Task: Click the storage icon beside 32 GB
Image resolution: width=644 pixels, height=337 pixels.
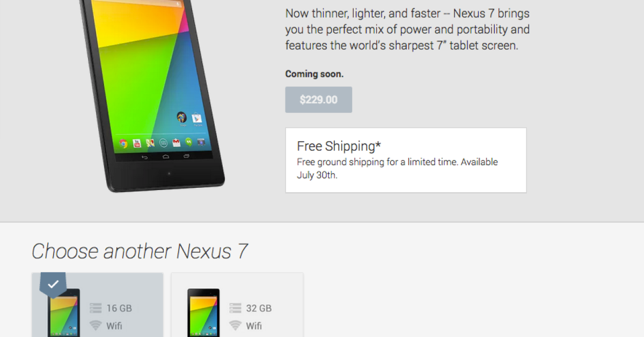Action: [x=235, y=308]
